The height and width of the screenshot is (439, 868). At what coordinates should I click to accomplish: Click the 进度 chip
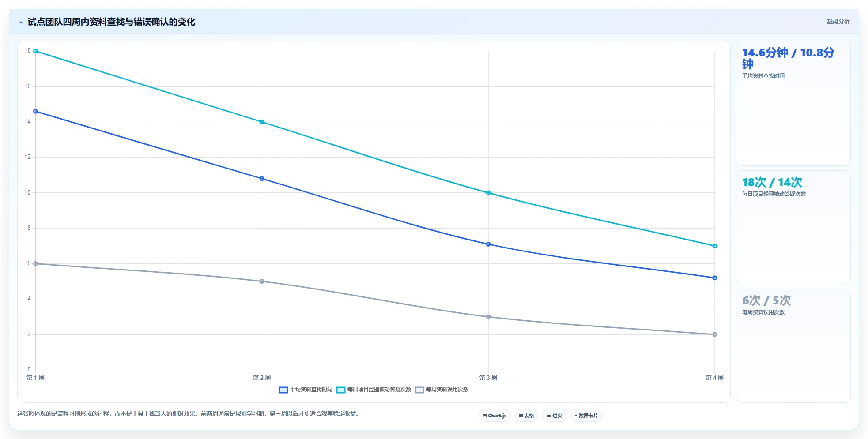pos(554,416)
